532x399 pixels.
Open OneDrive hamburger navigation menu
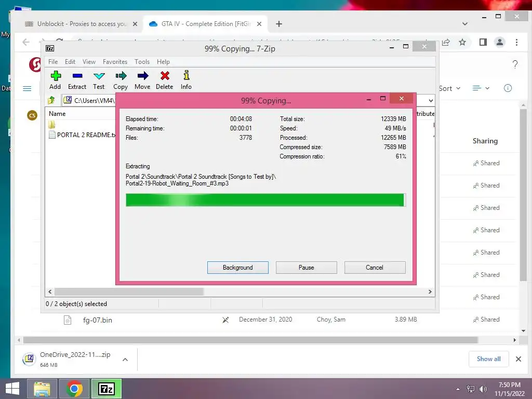click(27, 88)
